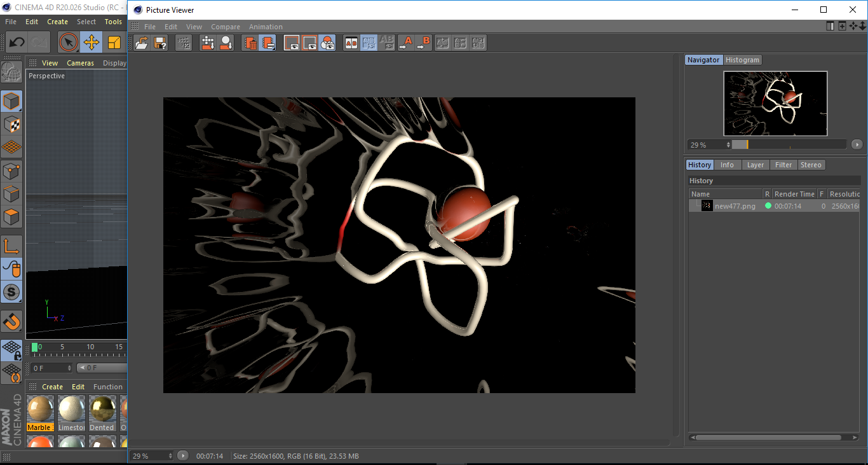The width and height of the screenshot is (868, 465).
Task: Switch to the Info tab
Action: 727,165
